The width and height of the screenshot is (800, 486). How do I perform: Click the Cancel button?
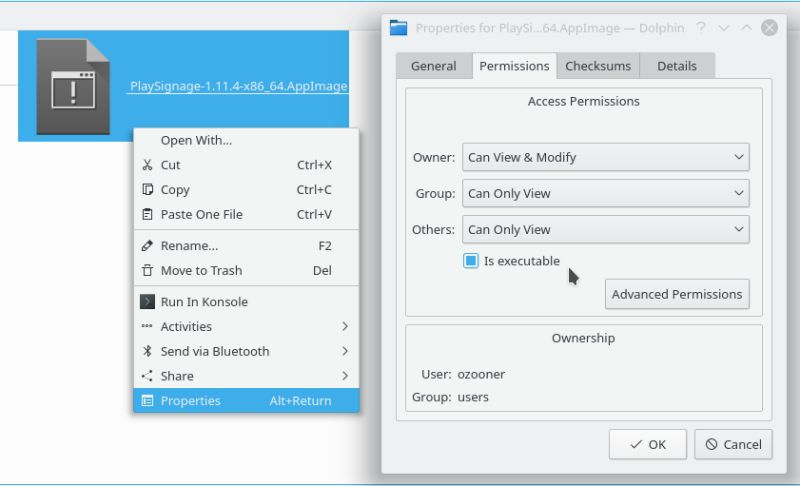pos(733,444)
